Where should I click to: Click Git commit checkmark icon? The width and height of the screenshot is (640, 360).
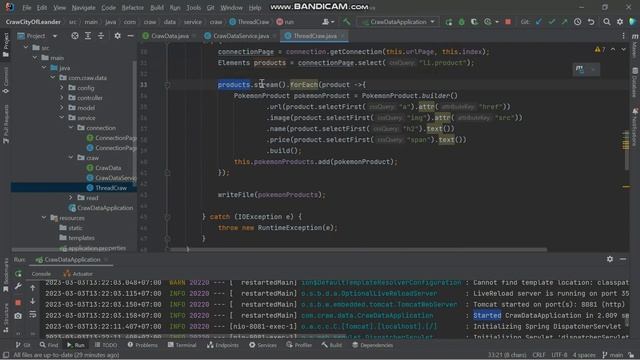(x=552, y=22)
